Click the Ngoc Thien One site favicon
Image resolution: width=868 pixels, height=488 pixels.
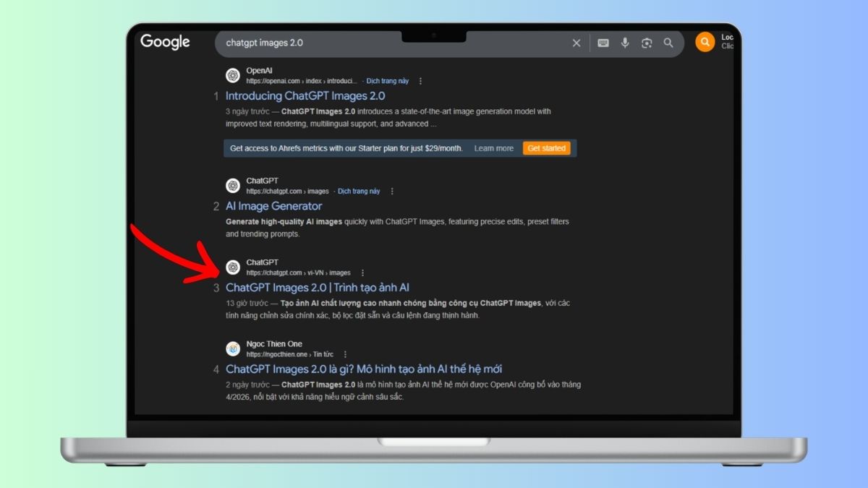coord(233,348)
